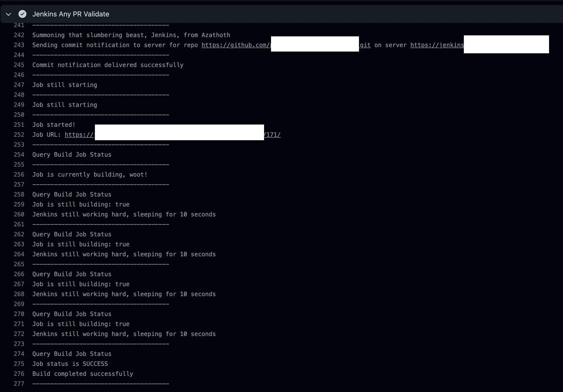Select the Jenkins Any PR Validate title

71,14
